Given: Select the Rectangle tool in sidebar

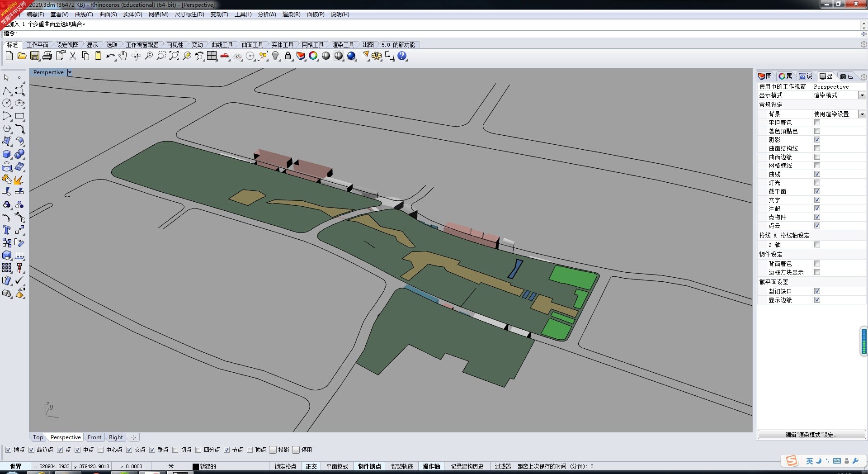Looking at the screenshot, I should coord(19,116).
